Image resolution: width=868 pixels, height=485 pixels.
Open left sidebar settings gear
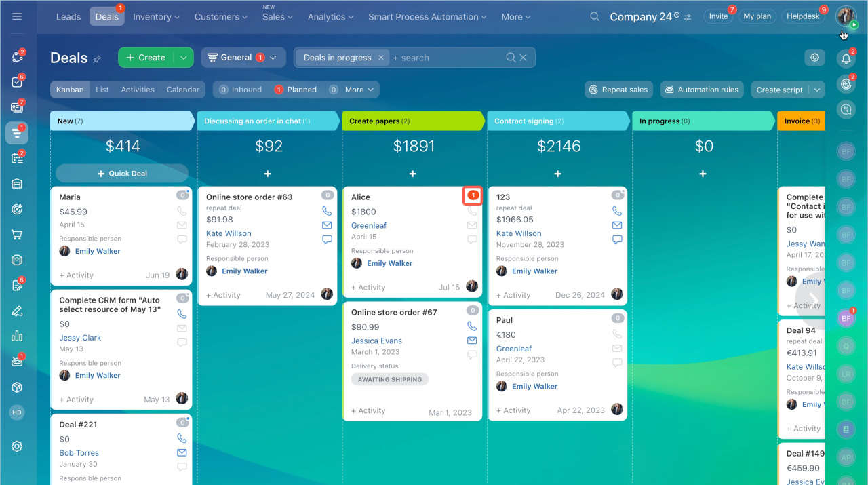coord(17,446)
